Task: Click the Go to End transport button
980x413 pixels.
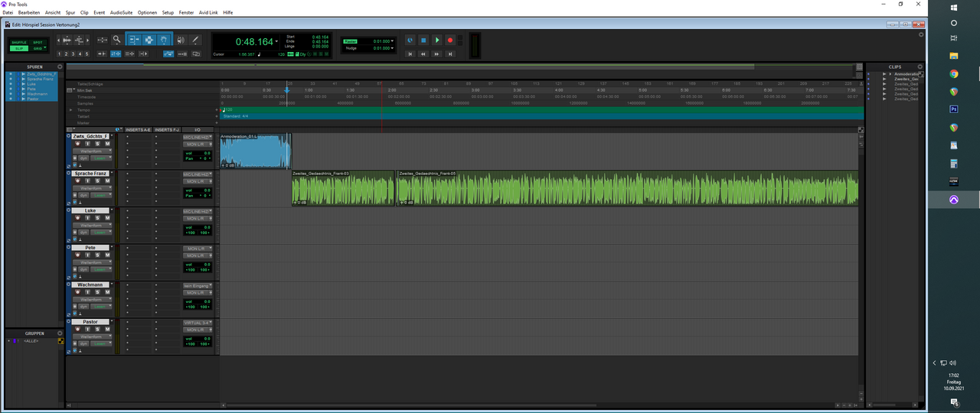Action: point(450,54)
